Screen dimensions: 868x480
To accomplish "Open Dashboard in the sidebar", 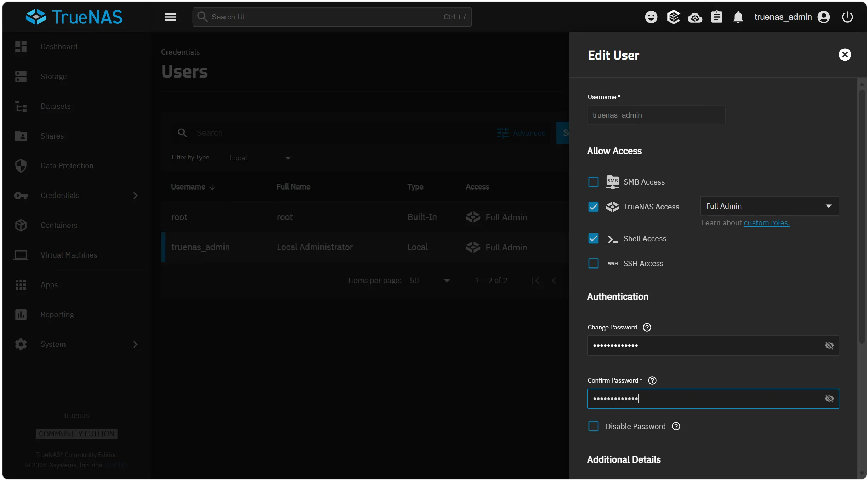I will tap(59, 47).
